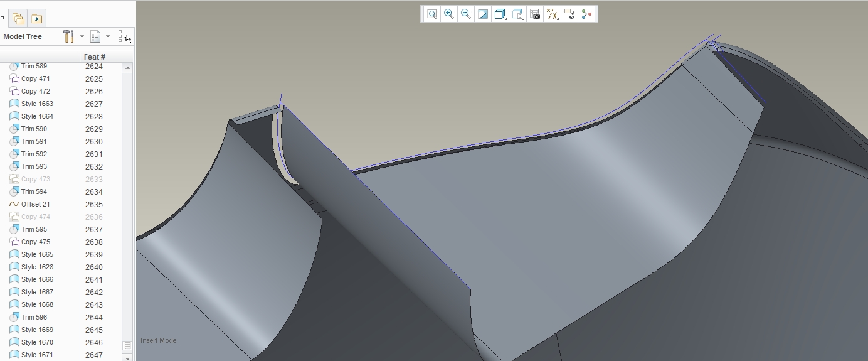The image size is (868, 361).
Task: Open the Saved Orientations list icon
Action: click(517, 14)
